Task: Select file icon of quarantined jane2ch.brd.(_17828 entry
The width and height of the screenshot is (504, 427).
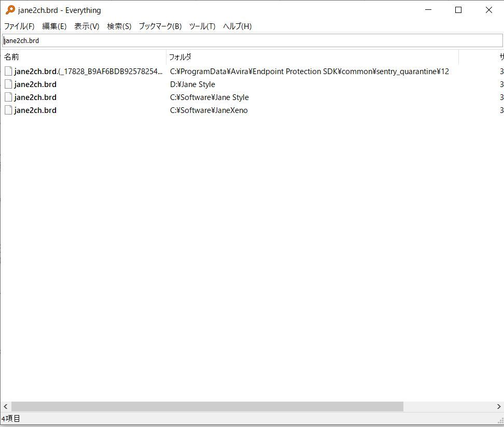Action: click(8, 72)
